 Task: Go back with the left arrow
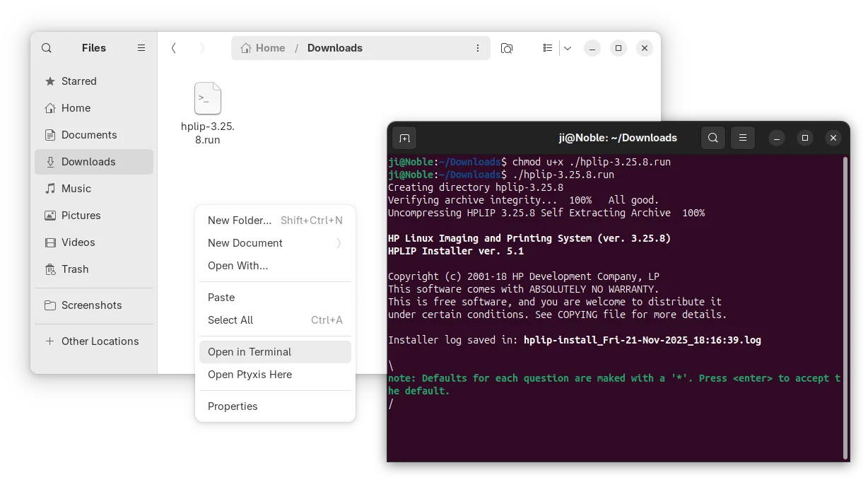(174, 48)
